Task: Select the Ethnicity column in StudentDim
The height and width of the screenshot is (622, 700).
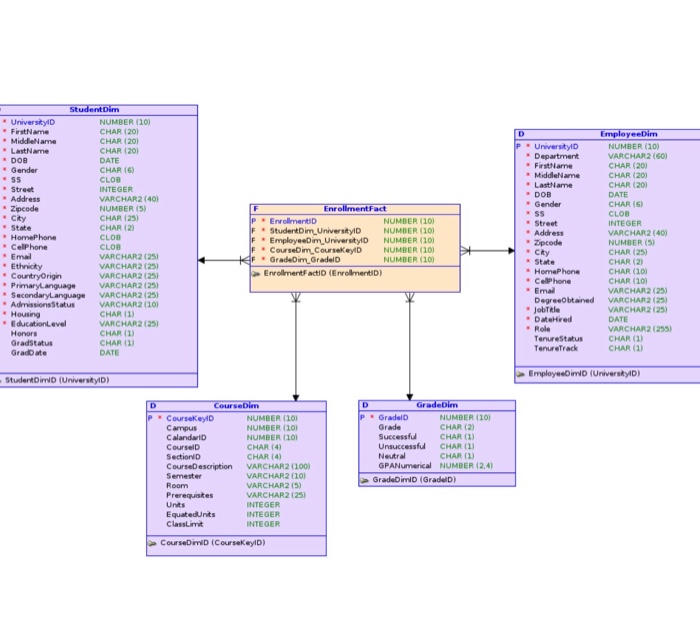Action: tap(26, 266)
